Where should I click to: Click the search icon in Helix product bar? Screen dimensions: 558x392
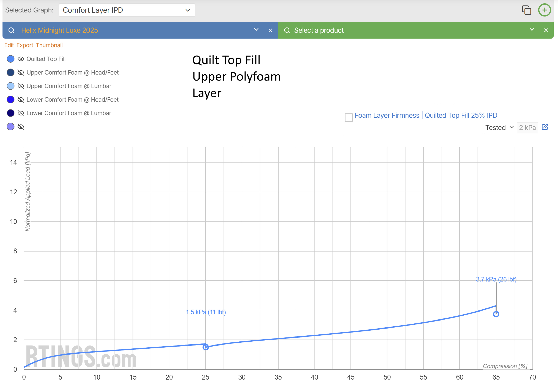11,30
